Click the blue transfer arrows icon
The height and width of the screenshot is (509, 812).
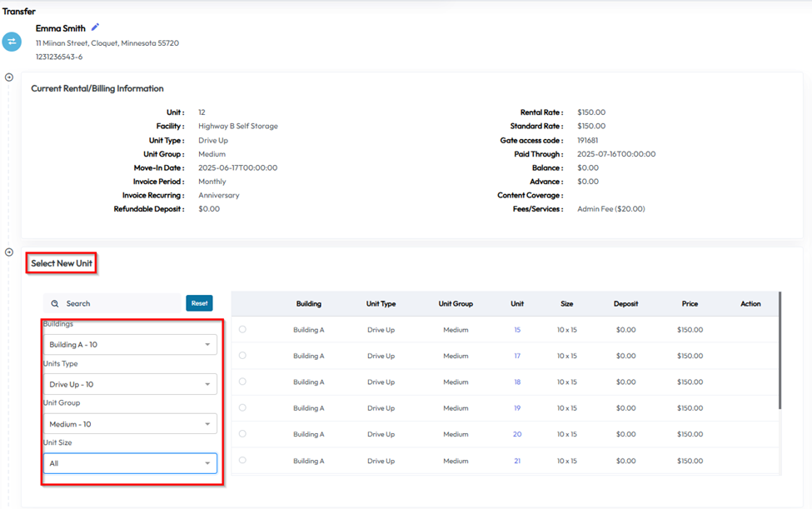[x=12, y=42]
